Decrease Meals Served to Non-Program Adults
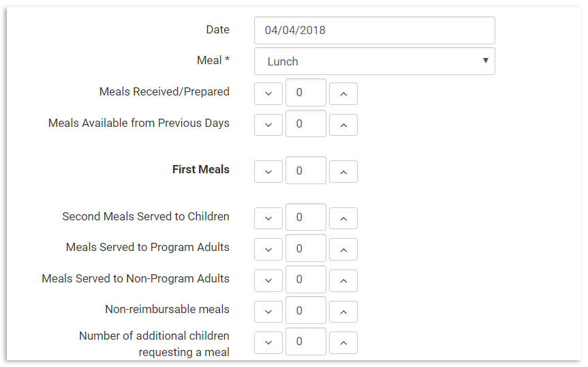Image resolution: width=588 pixels, height=367 pixels. [268, 280]
